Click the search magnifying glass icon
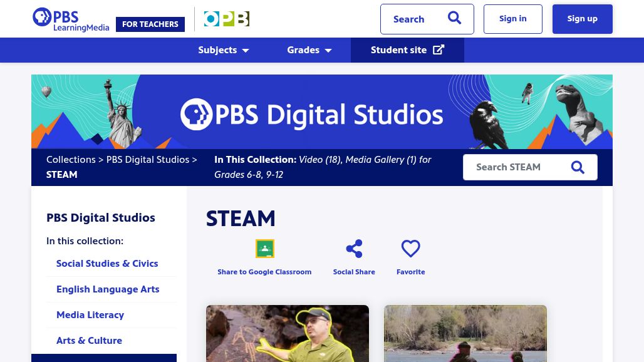 pos(454,18)
